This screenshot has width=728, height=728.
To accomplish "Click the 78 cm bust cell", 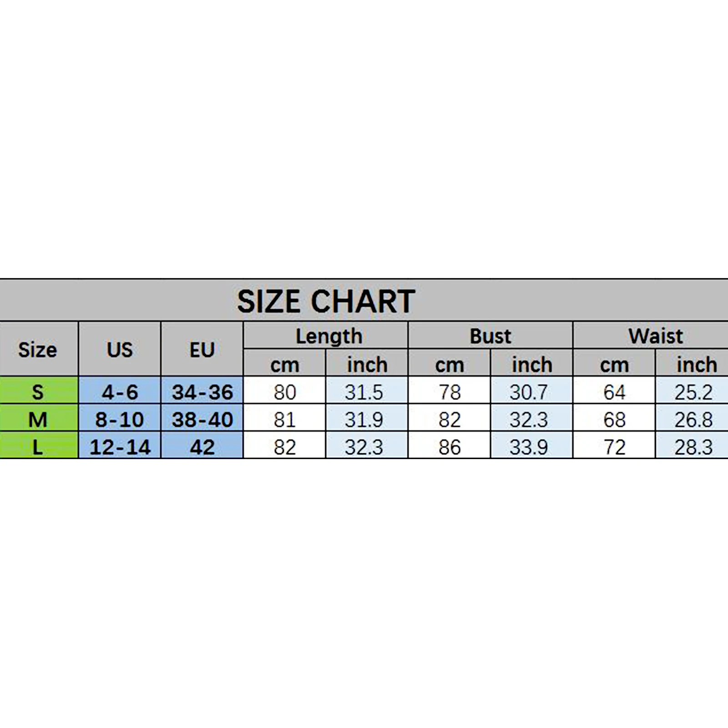I will (450, 392).
